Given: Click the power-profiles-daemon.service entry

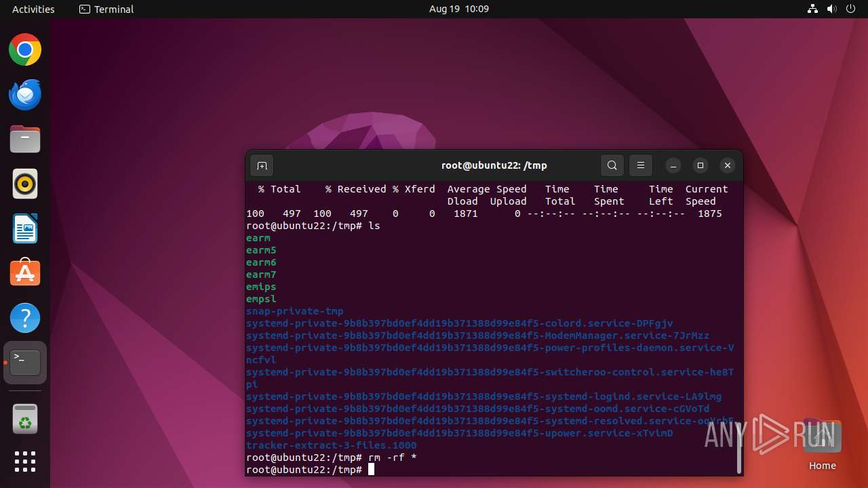Looking at the screenshot, I should pyautogui.click(x=490, y=354).
